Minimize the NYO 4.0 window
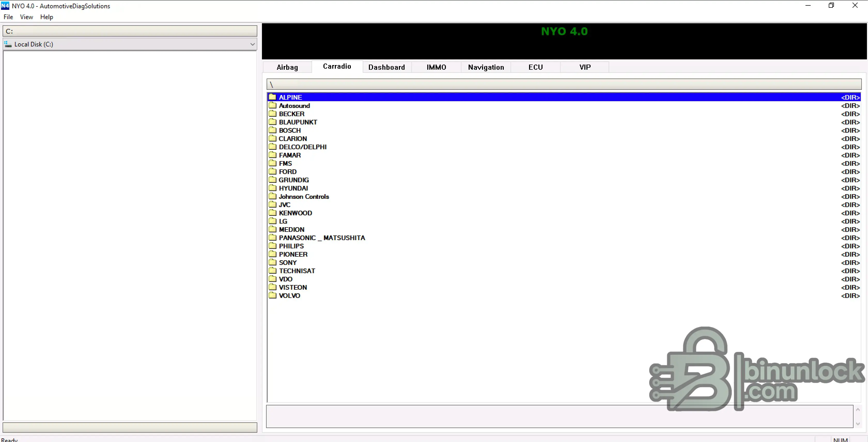Screen dimensions: 868x442 tap(808, 5)
